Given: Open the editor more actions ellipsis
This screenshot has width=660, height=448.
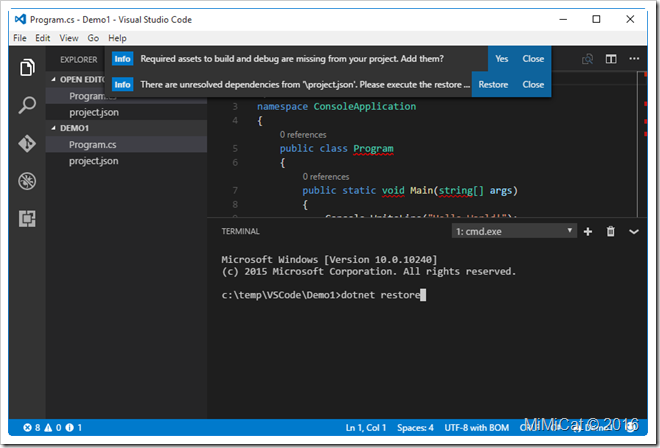Looking at the screenshot, I should click(634, 59).
